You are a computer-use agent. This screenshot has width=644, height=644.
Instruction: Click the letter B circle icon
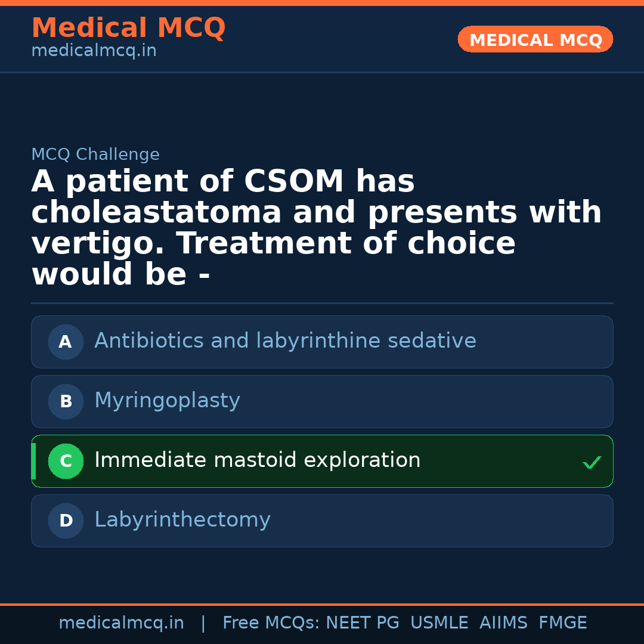pos(66,401)
